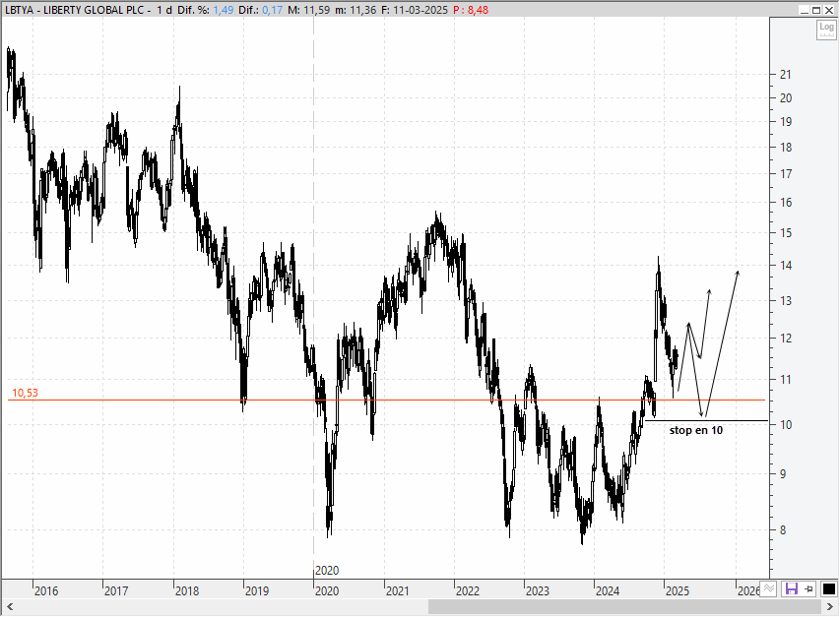This screenshot has height=617, width=840.
Task: Click the 15 price axis label
Action: pos(786,233)
